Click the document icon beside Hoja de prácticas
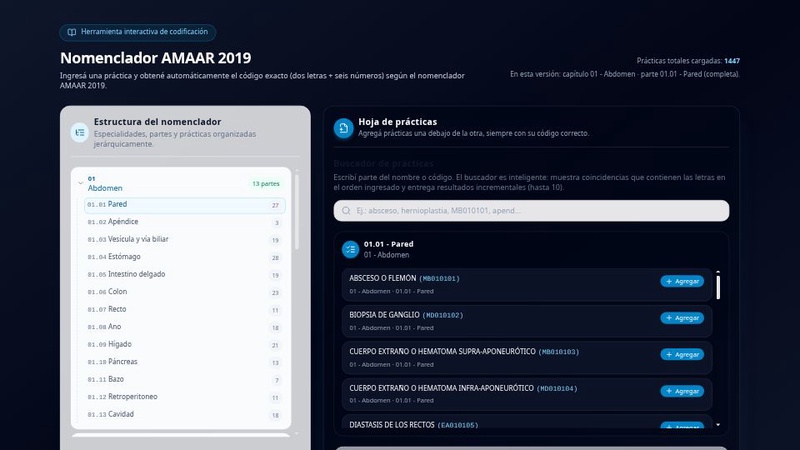Screen dimensions: 800x450 [x=343, y=128]
